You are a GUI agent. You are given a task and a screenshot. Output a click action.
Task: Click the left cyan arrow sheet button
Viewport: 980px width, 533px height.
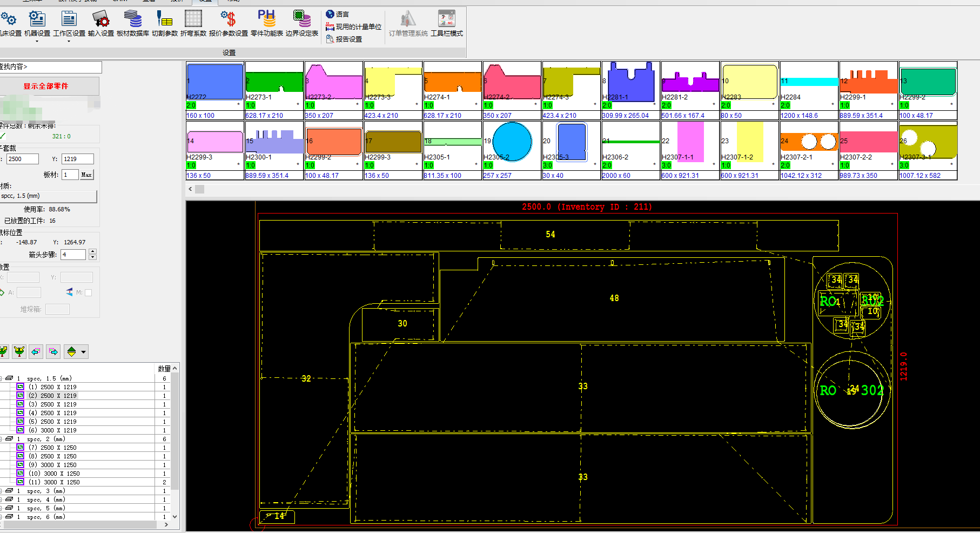pos(36,352)
